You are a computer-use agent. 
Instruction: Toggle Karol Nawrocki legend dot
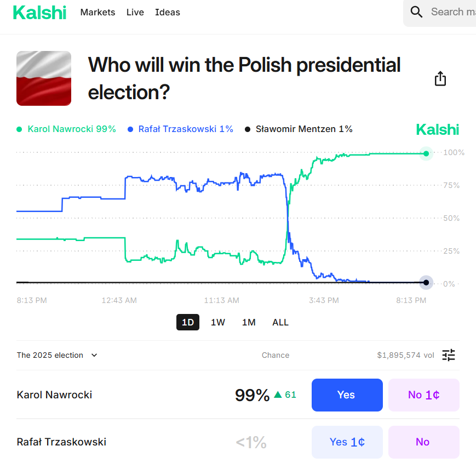click(20, 129)
